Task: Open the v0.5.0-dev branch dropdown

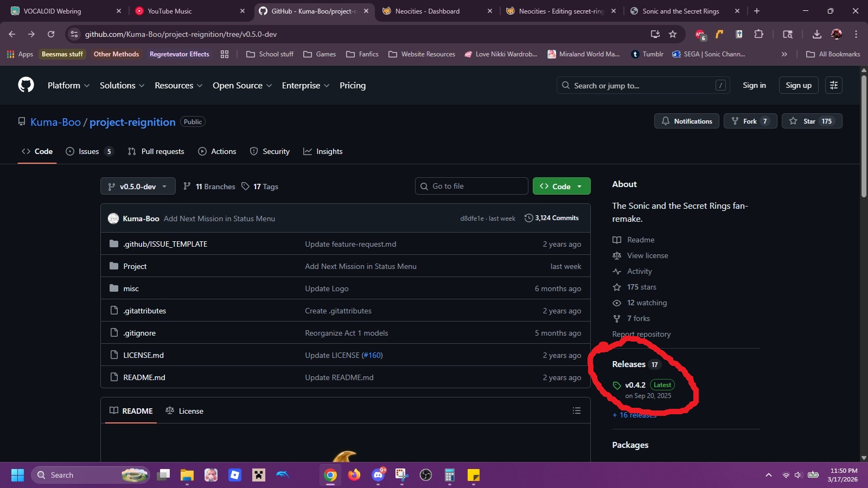Action: coord(138,186)
